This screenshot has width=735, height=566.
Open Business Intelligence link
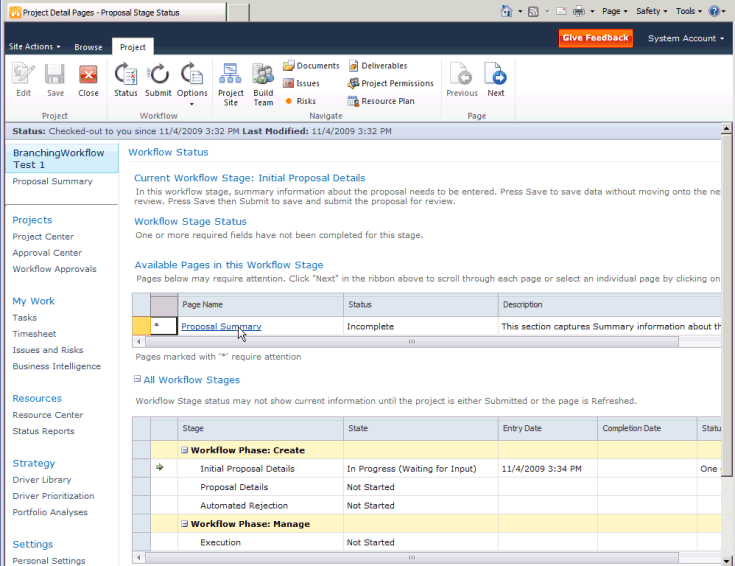[x=56, y=366]
